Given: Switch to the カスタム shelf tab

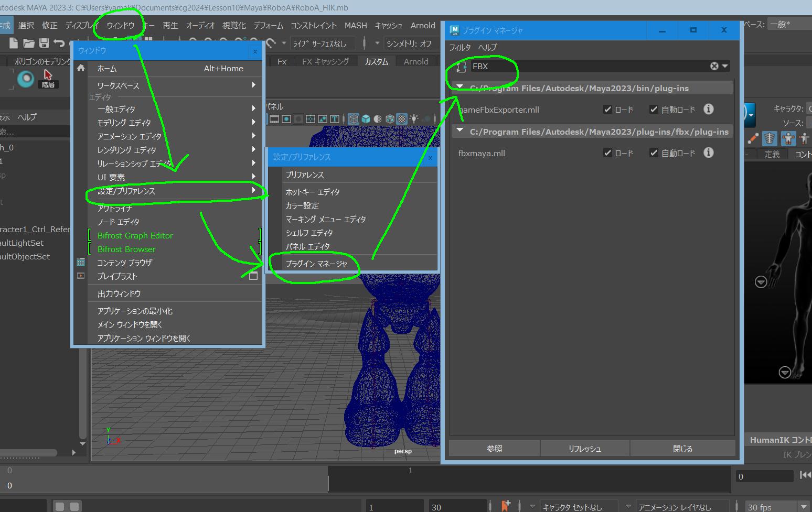Looking at the screenshot, I should coord(377,61).
